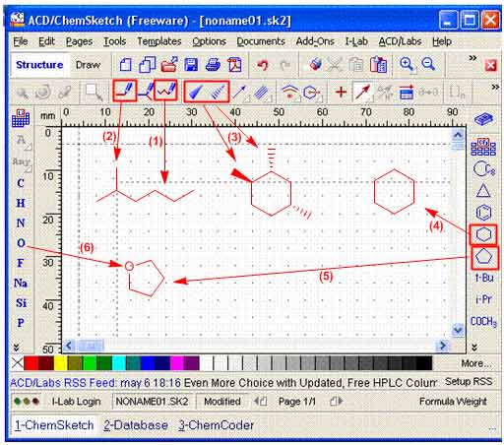Expand more atoms chevron in left toolbar
The image size is (504, 445).
(16, 348)
